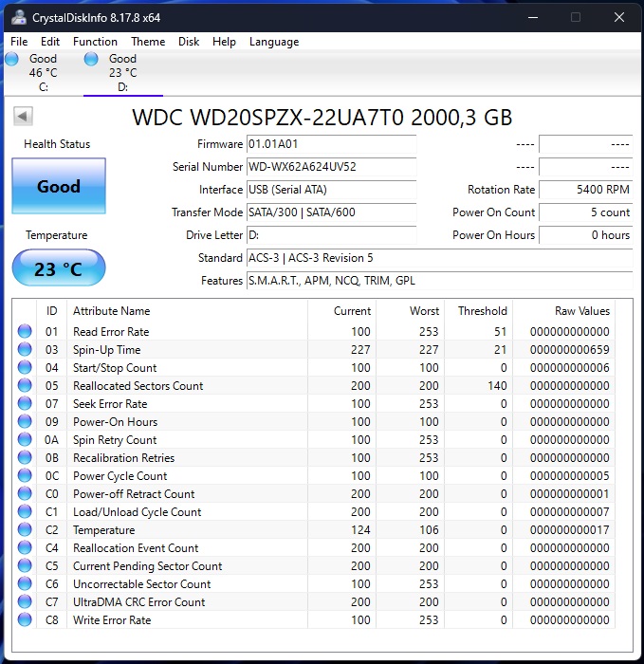Click status orb for Uncorrectable Sector Count
This screenshot has height=664, width=644.
point(25,583)
